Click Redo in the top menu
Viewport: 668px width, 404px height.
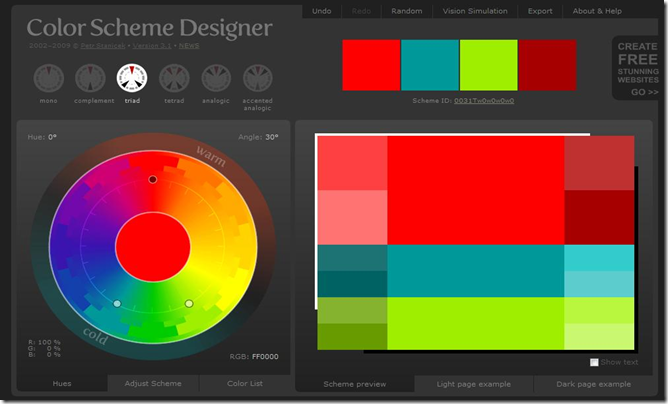point(361,11)
